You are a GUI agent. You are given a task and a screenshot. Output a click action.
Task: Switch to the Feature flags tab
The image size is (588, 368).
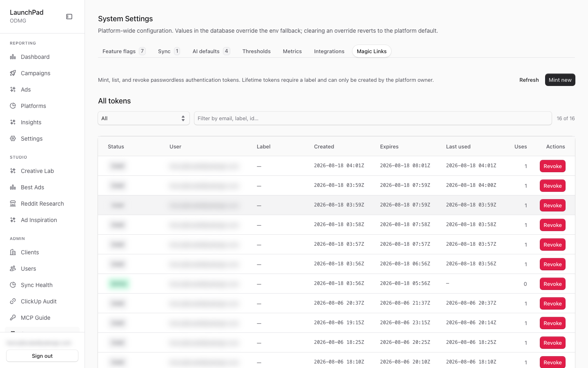(x=124, y=51)
